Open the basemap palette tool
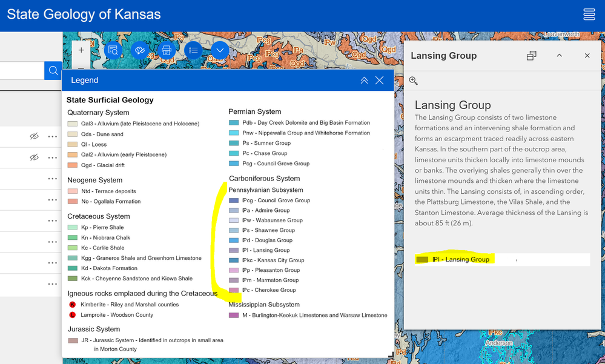Screen dimensions: 605x364 click(140, 50)
